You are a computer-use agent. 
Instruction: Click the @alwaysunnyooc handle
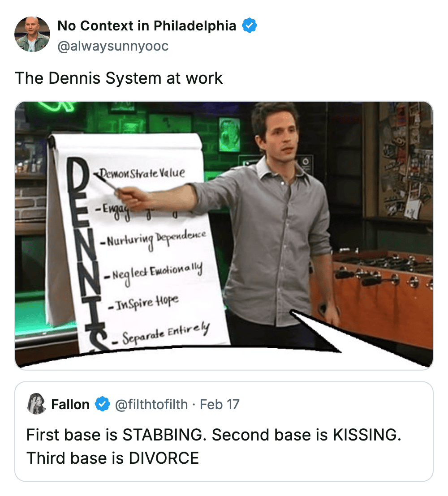[x=113, y=46]
